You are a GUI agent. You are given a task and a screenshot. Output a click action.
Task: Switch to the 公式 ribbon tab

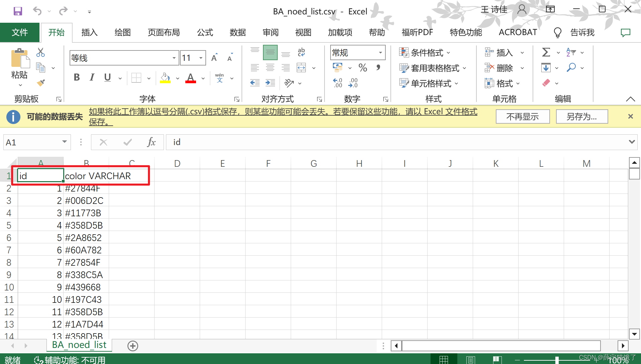coord(205,32)
